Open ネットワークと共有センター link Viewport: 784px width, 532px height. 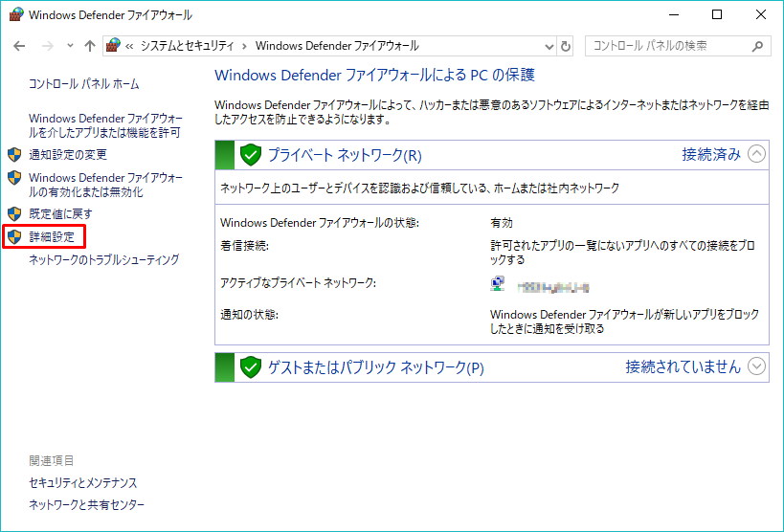[x=87, y=505]
